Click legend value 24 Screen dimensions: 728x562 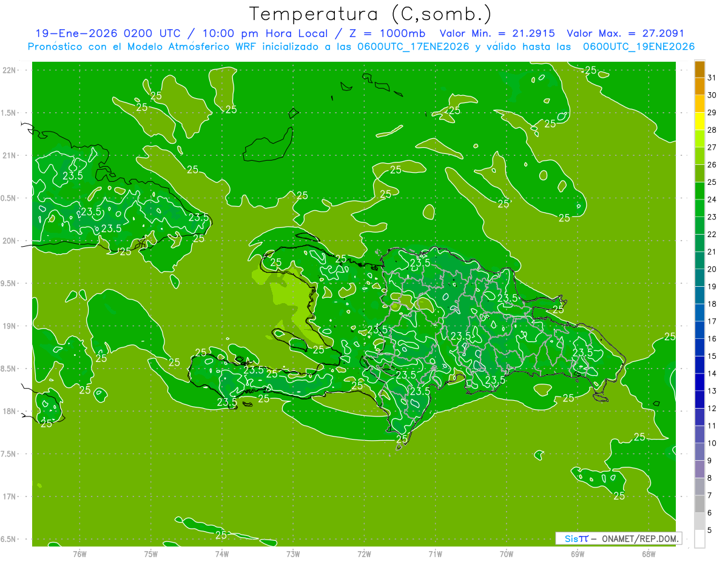[x=712, y=199]
